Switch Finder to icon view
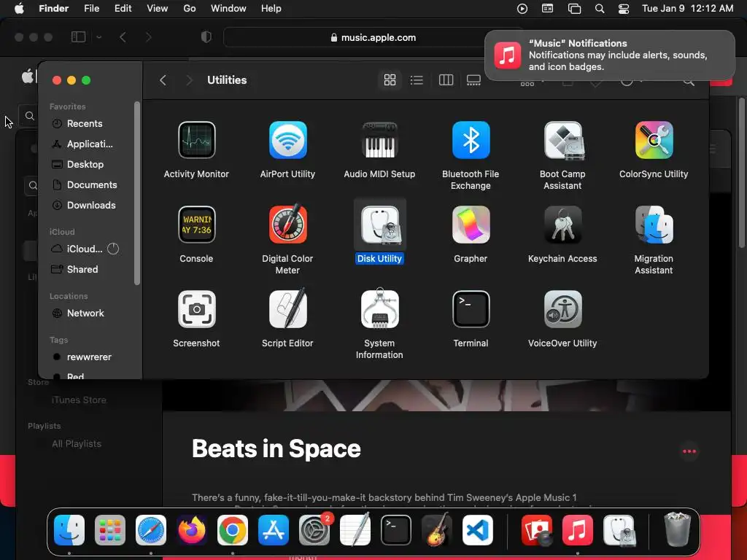Image resolution: width=747 pixels, height=560 pixels. tap(390, 80)
